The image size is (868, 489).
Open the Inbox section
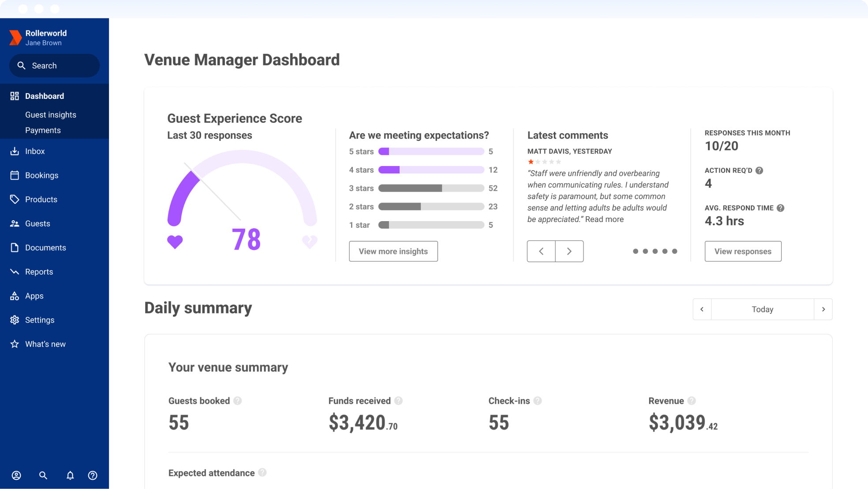[x=34, y=151]
